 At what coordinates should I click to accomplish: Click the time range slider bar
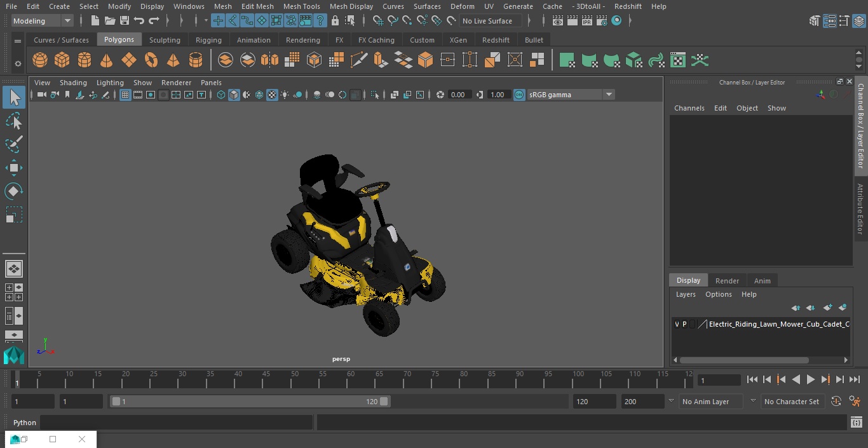[250, 402]
